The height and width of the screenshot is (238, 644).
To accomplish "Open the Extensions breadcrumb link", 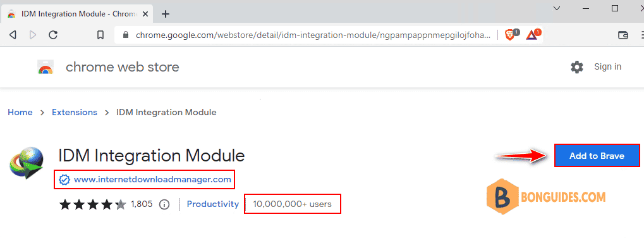I will coord(75,112).
